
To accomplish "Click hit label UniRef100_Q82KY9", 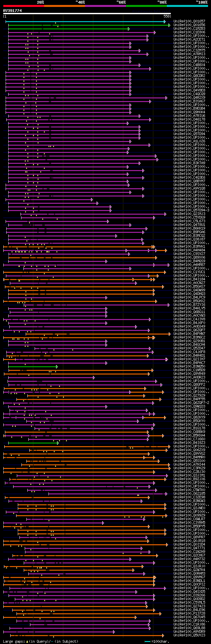I will (x=189, y=417).
